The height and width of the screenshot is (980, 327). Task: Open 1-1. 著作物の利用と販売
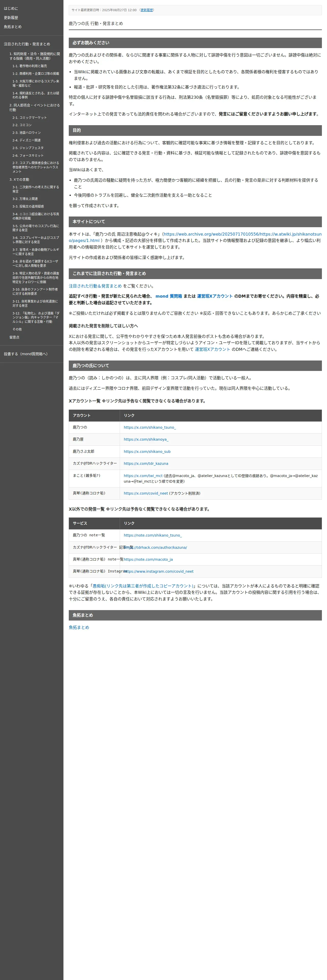(30, 66)
